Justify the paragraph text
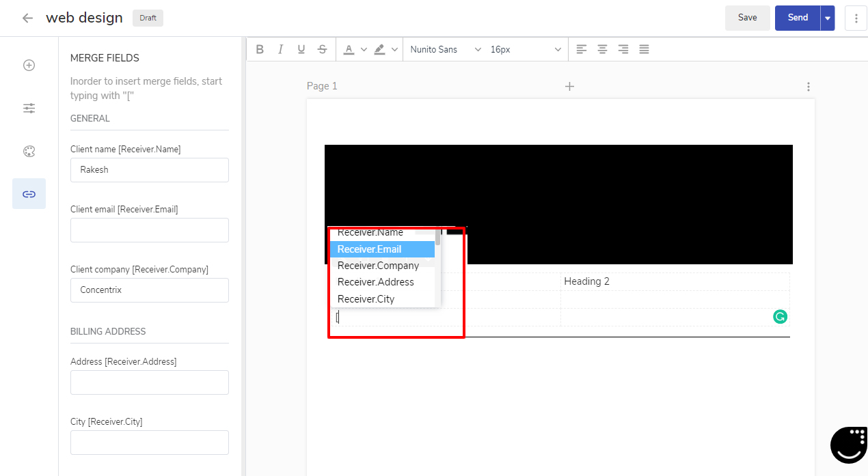The width and height of the screenshot is (868, 476). [x=644, y=49]
